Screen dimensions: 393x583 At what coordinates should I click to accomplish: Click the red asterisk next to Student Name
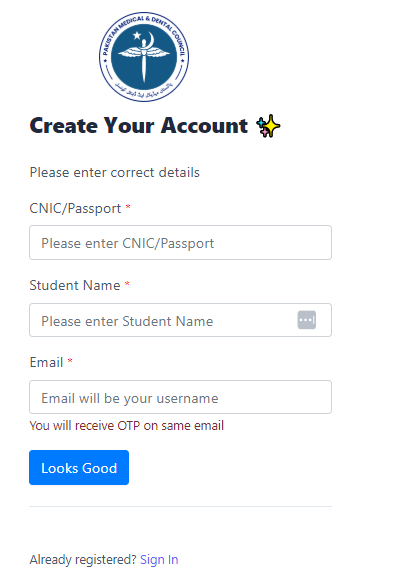point(127,284)
